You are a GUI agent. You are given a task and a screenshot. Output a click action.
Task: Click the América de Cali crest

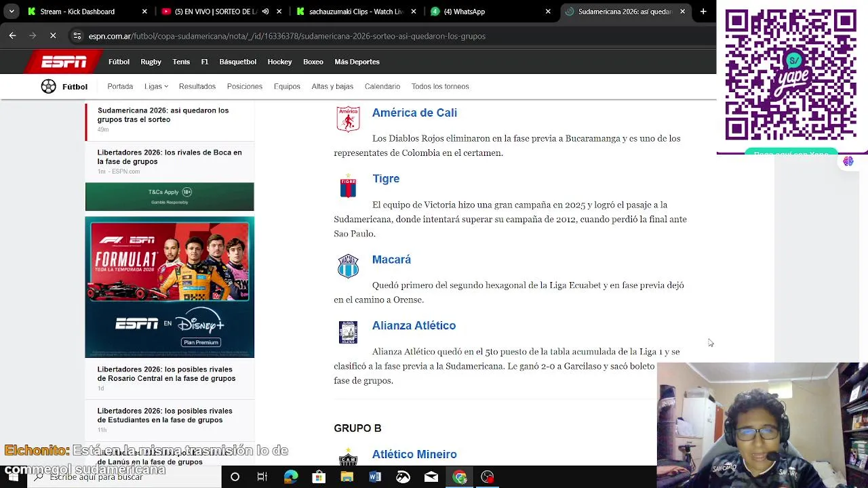348,119
